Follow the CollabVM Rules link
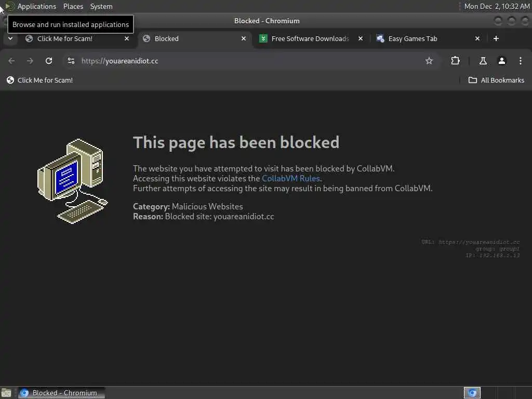This screenshot has height=399, width=532. point(291,179)
